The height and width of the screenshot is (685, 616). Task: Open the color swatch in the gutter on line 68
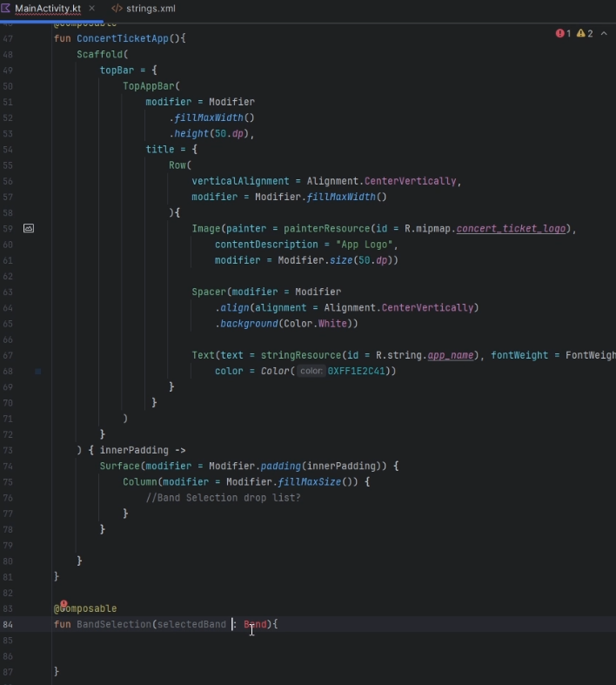[x=38, y=372]
